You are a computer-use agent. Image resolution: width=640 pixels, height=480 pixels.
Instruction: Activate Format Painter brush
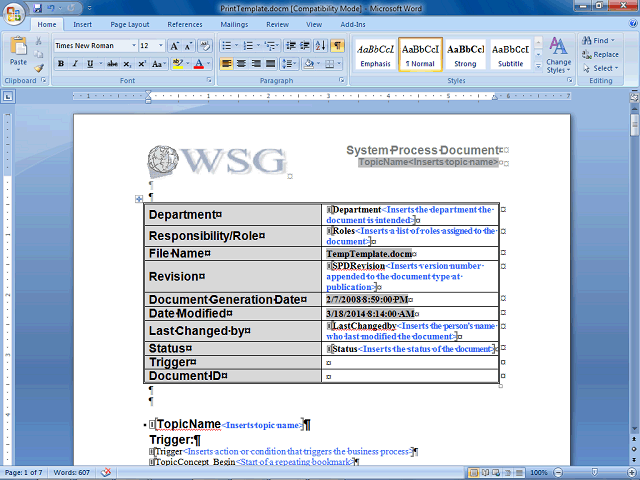click(x=38, y=68)
